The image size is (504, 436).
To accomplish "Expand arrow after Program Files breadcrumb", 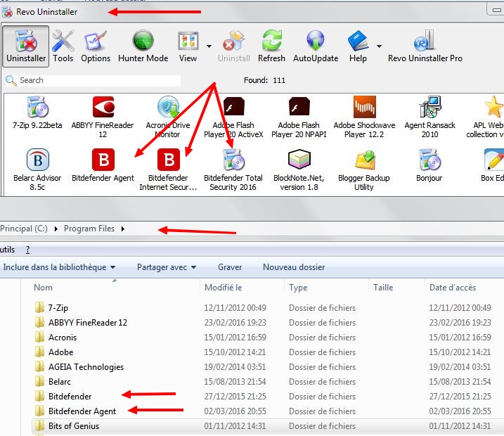I will (x=123, y=229).
